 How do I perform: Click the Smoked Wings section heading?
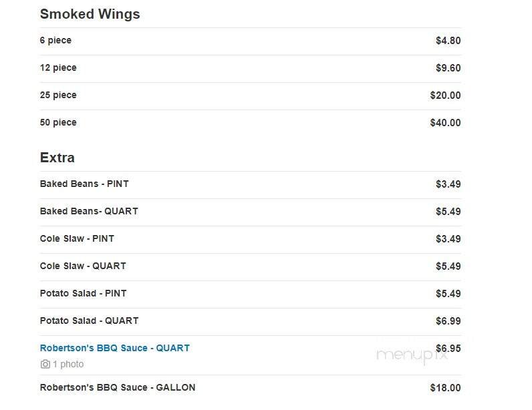[x=90, y=14]
